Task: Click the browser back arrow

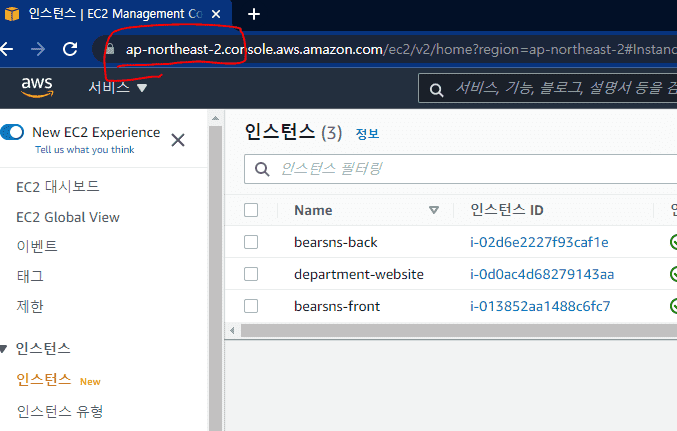Action: click(x=6, y=49)
